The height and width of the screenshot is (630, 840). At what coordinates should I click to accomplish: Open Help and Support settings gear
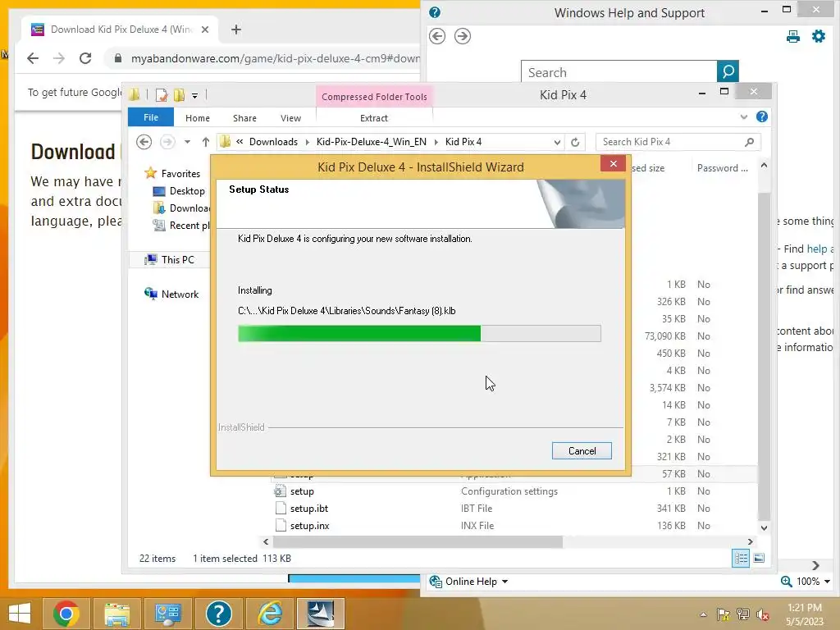[818, 36]
